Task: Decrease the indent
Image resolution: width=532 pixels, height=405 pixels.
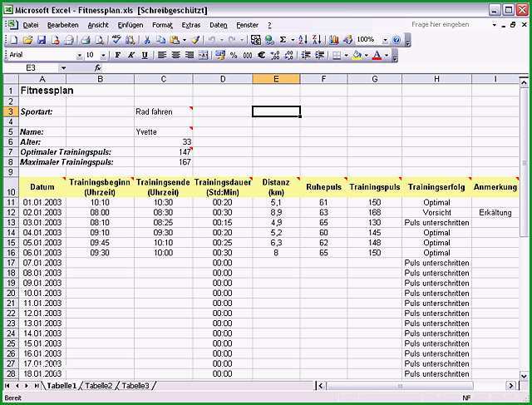Action: (x=306, y=55)
